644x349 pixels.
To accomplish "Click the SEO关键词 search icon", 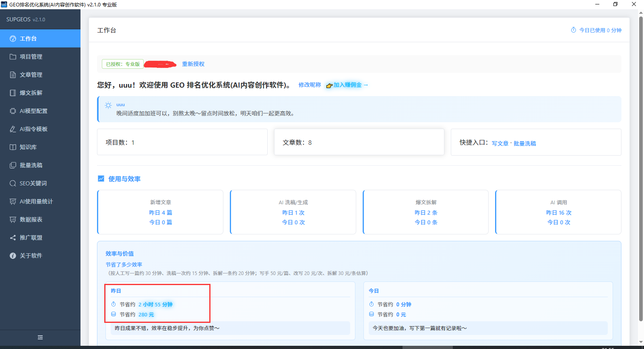I will (x=13, y=183).
